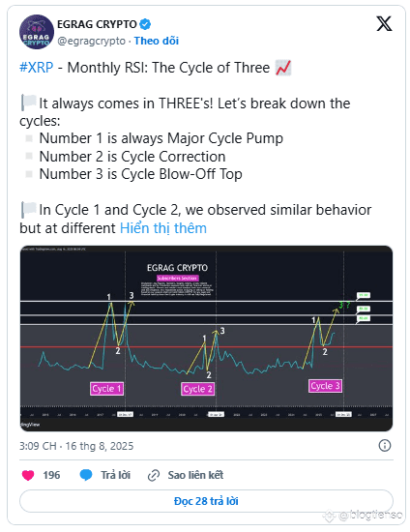Viewport: 410px width, 532px height.
Task: Open the tweet info circle icon
Action: tap(384, 446)
